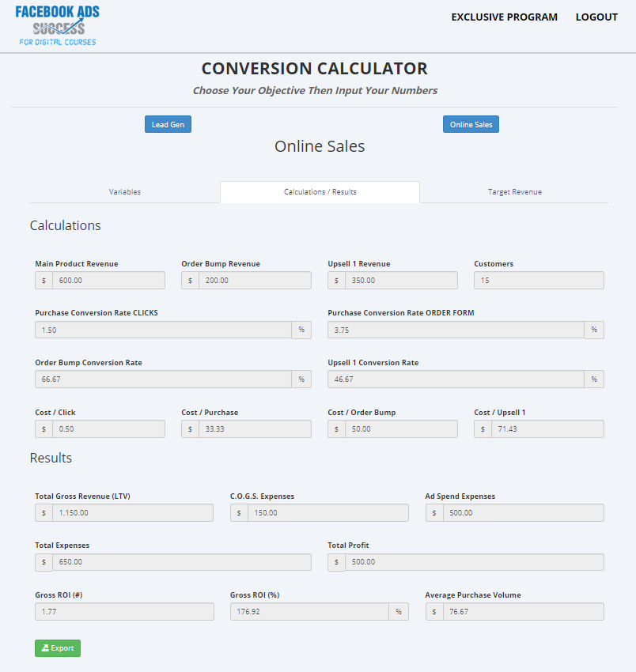Click the Ad Spend Expenses field

[x=523, y=513]
